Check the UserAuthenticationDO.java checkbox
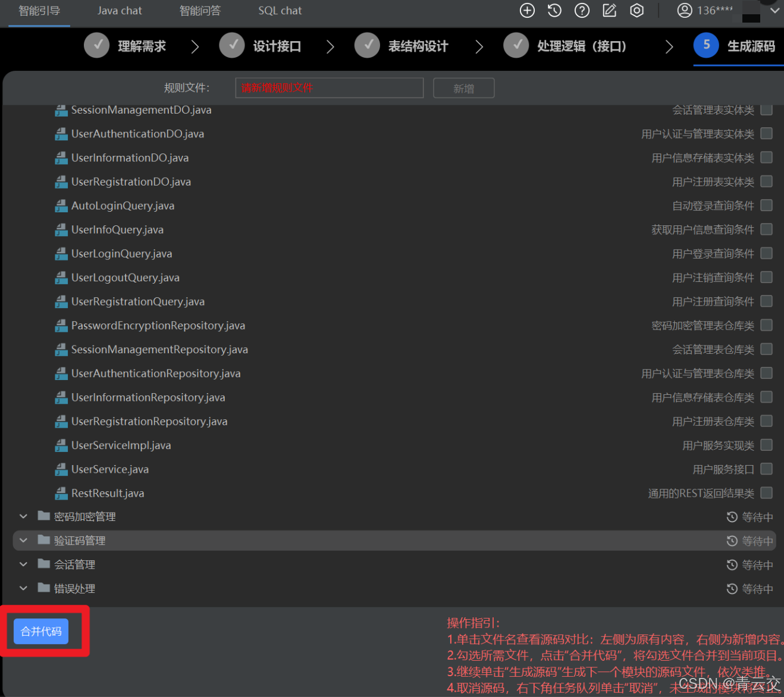 pos(767,133)
